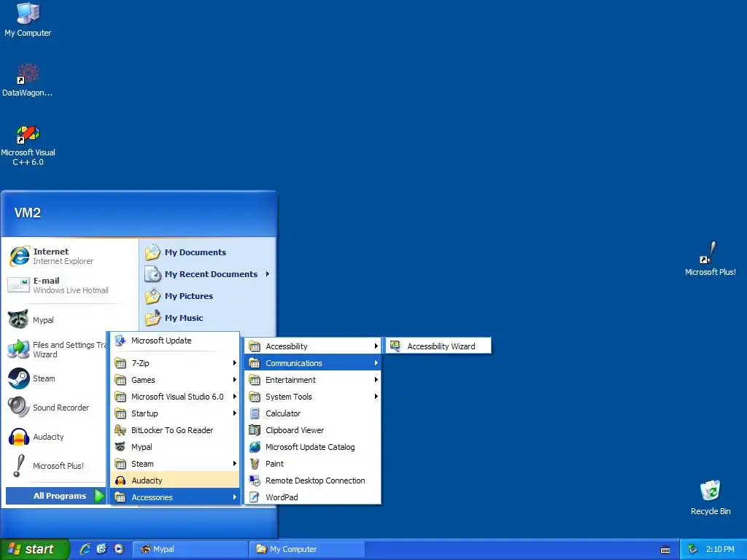Expand Microsoft Visual Studio 6.0 group
The width and height of the screenshot is (747, 560).
pos(175,397)
